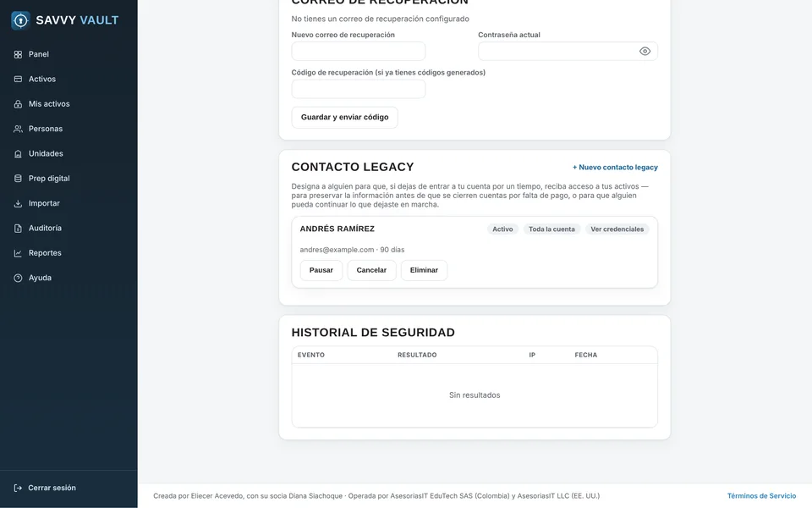Click the Activos card icon
The height and width of the screenshot is (508, 812).
[18, 80]
